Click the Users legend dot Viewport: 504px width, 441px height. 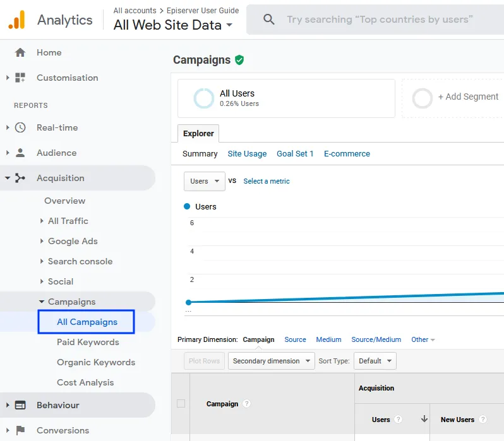pyautogui.click(x=187, y=206)
